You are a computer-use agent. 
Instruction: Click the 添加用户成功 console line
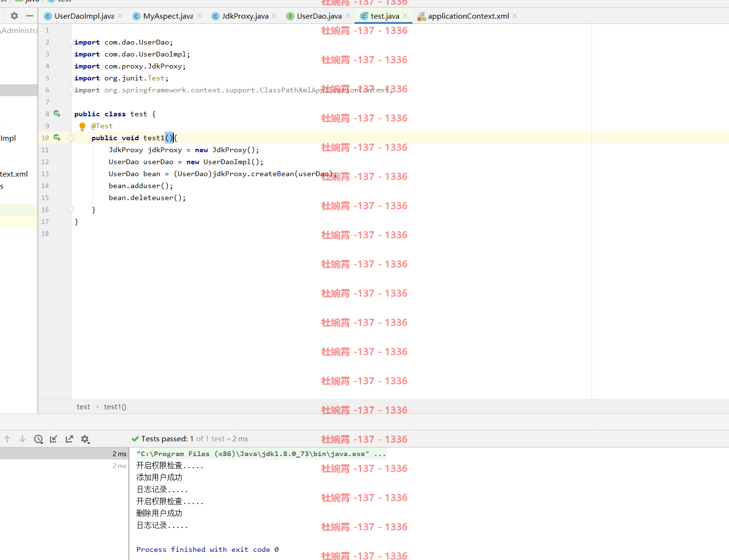pos(159,478)
